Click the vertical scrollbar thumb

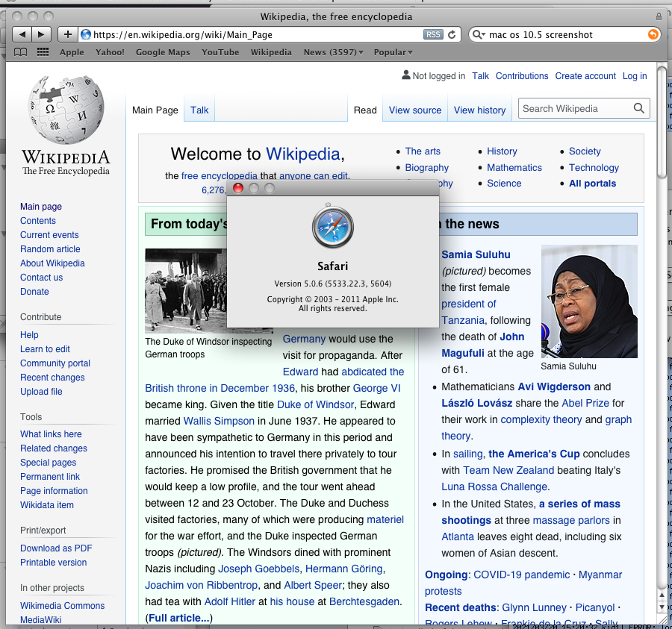[662, 122]
